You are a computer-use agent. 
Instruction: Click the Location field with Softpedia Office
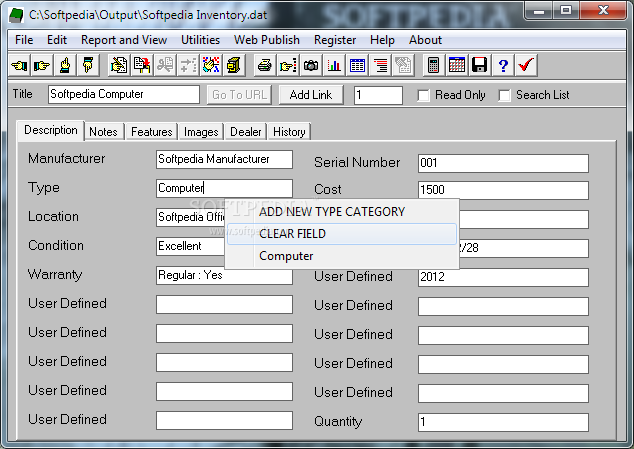[x=190, y=217]
